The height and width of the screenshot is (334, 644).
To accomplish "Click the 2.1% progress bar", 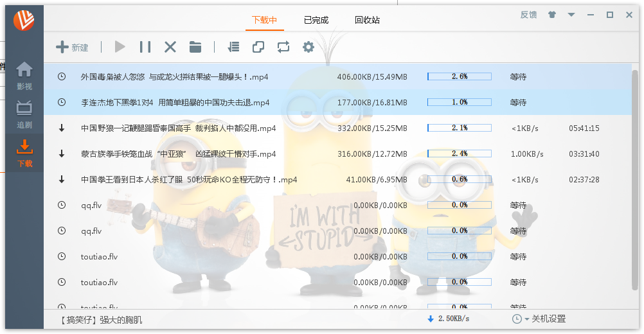I will pos(460,128).
